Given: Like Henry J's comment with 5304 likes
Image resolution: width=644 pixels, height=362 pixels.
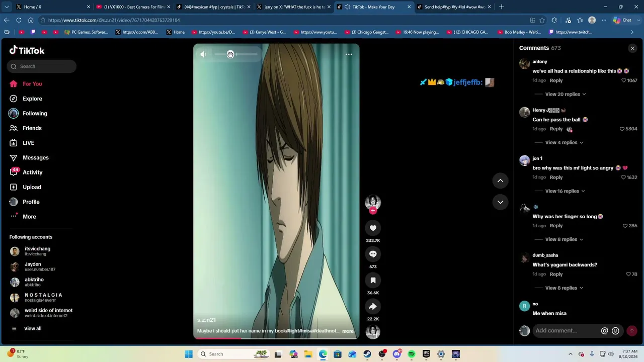Looking at the screenshot, I should 622,129.
